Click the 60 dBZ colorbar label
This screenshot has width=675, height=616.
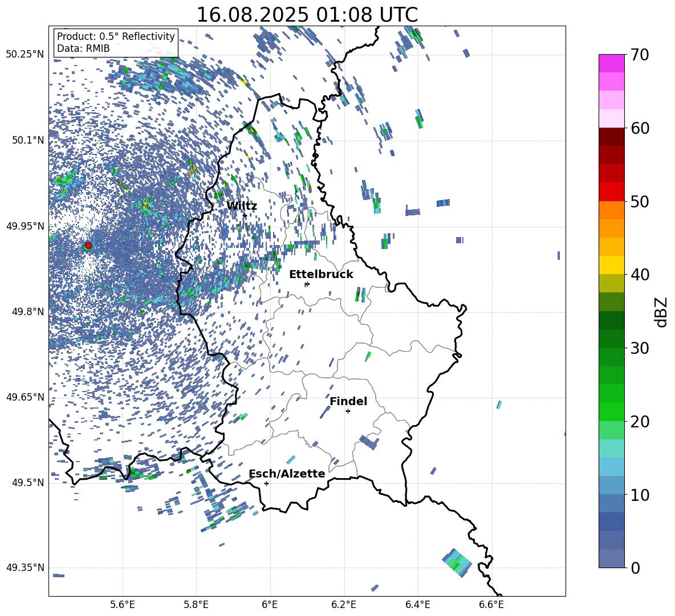(639, 128)
